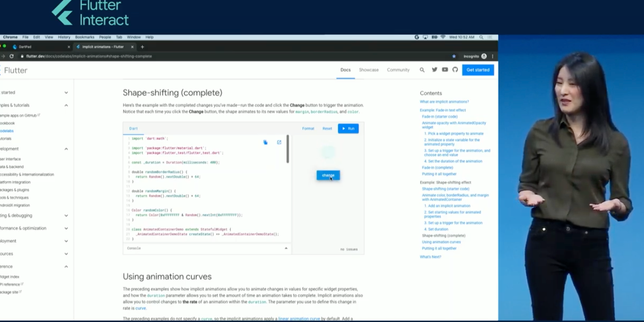Collapse the Development sidebar section

point(66,149)
